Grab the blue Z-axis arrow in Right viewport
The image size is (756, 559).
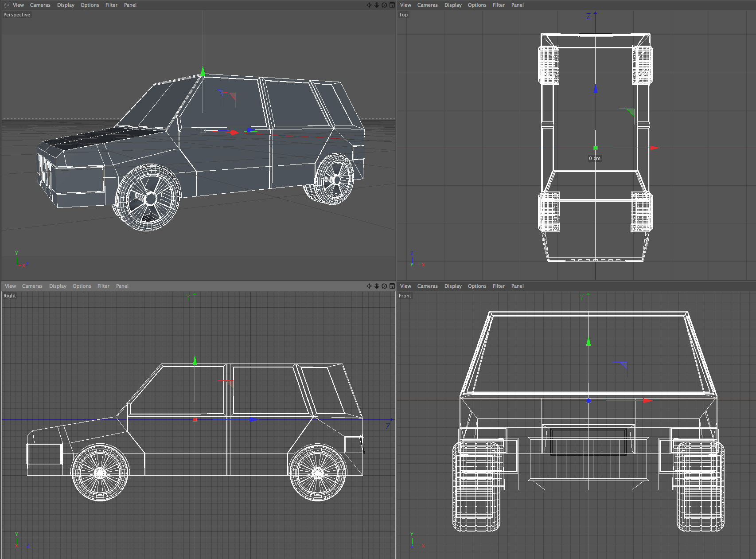click(x=253, y=419)
